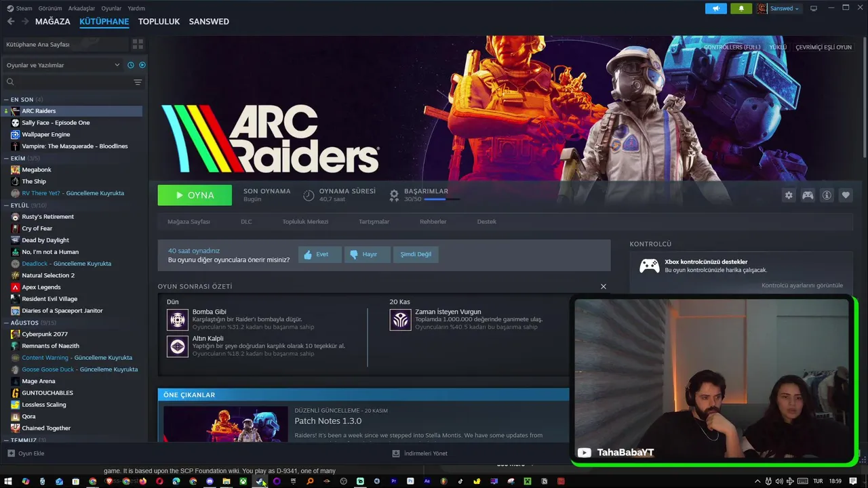Viewport: 868px width, 488px height.
Task: Open the Steam menu
Action: click(x=19, y=8)
